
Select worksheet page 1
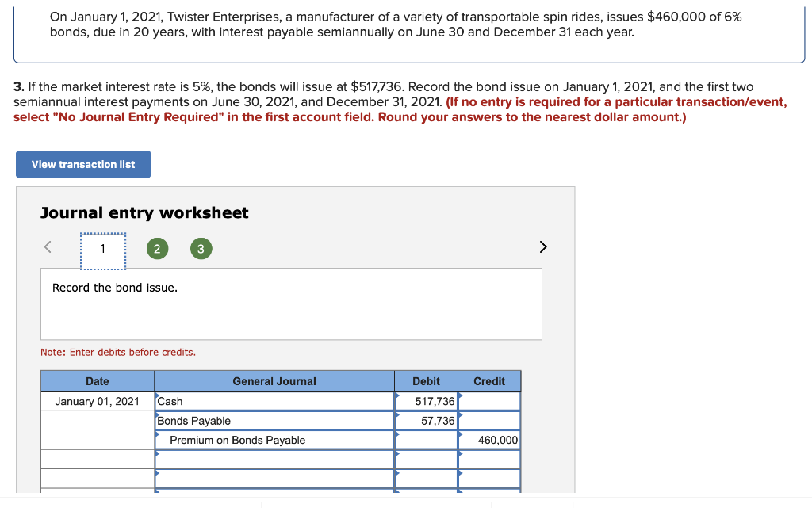pos(102,247)
